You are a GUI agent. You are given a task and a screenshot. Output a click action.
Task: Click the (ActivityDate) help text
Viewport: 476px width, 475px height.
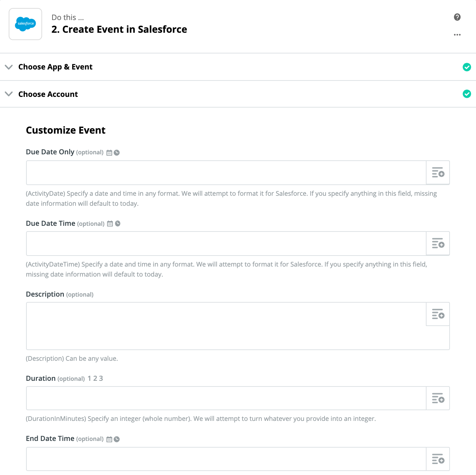[231, 198]
